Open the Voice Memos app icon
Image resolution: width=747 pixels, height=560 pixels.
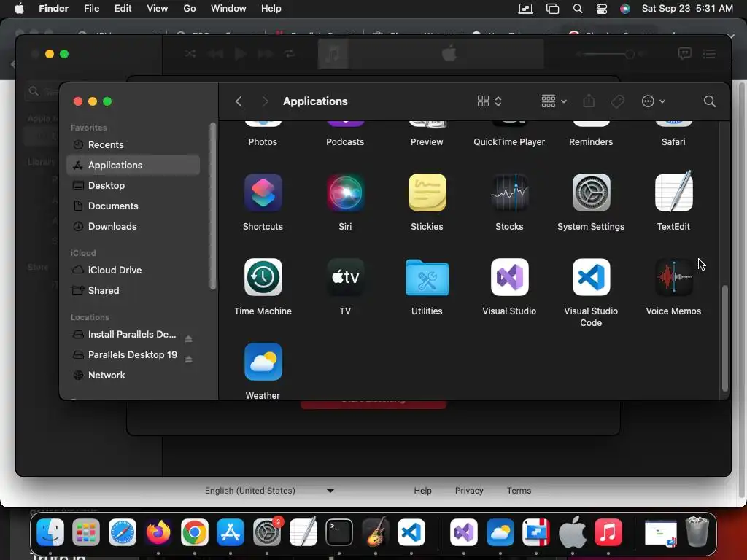673,277
